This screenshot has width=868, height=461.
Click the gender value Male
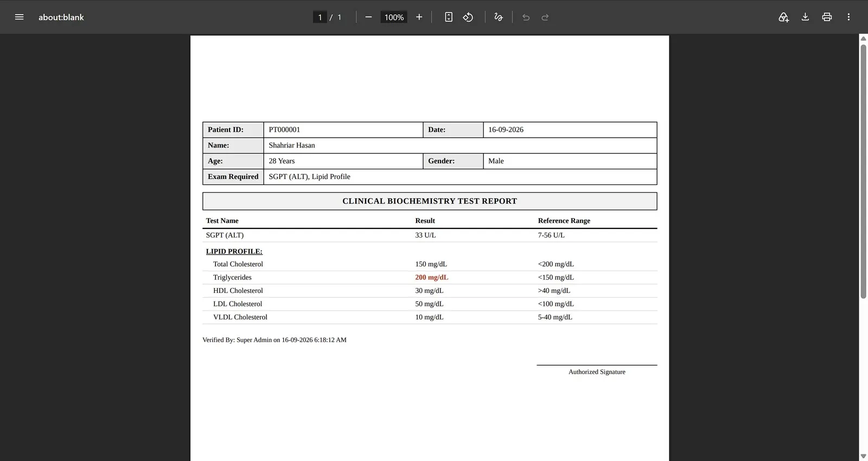coord(496,161)
